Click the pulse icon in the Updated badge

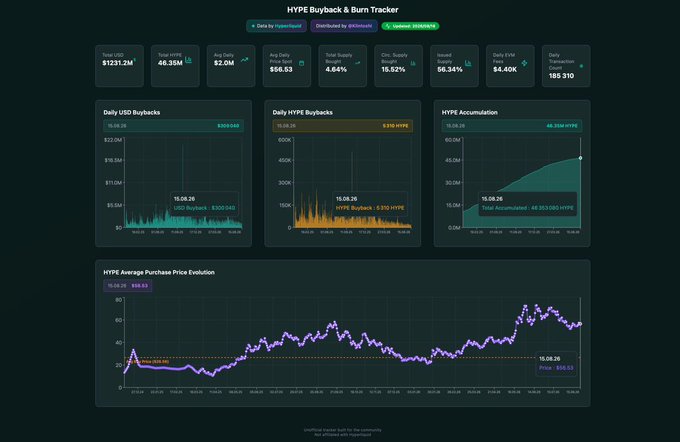[x=388, y=26]
